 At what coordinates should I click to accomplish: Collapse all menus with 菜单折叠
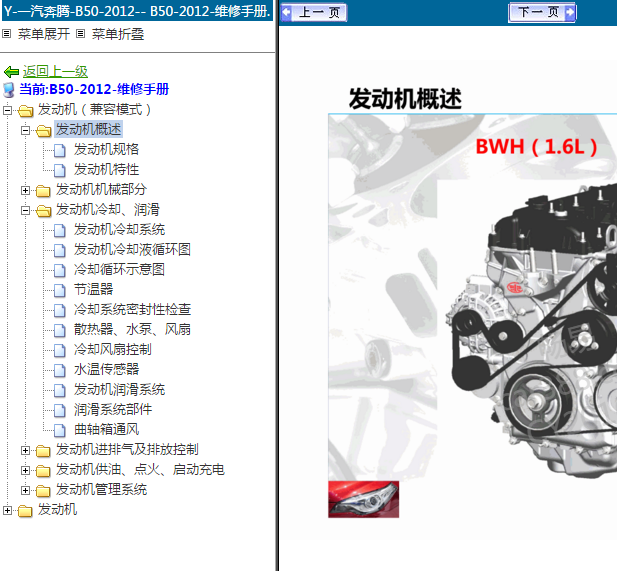pyautogui.click(x=118, y=34)
